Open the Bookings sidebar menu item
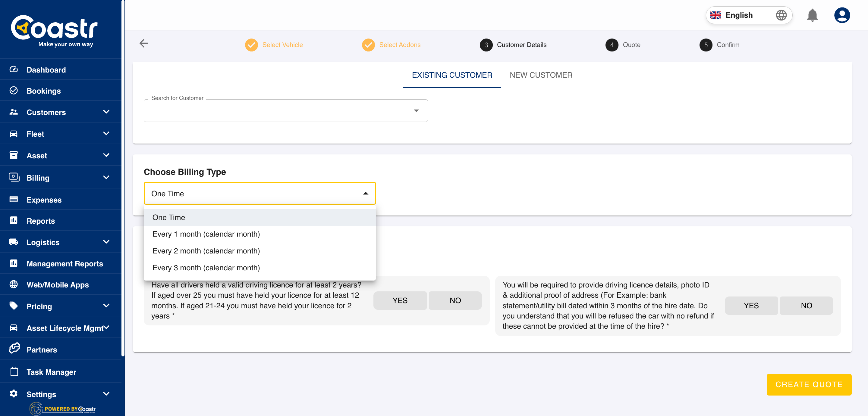The height and width of the screenshot is (416, 868). 44,91
